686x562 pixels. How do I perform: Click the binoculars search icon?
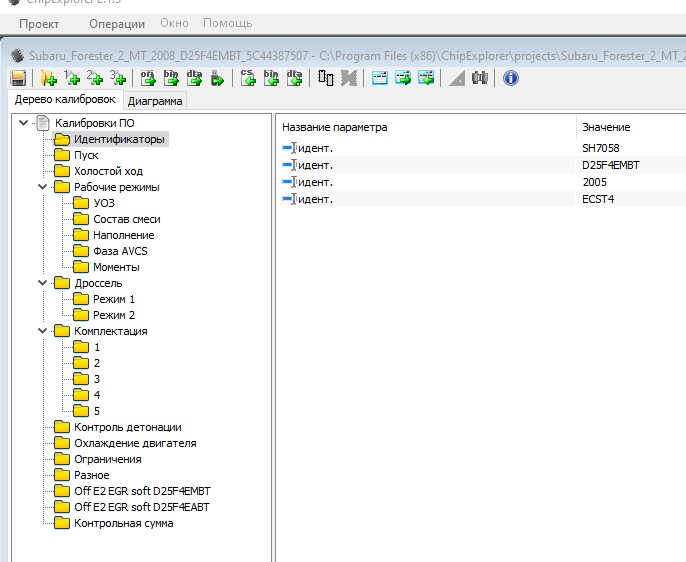(481, 78)
